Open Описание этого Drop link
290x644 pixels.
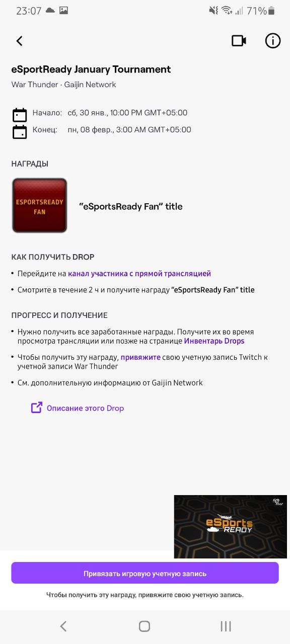[85, 408]
